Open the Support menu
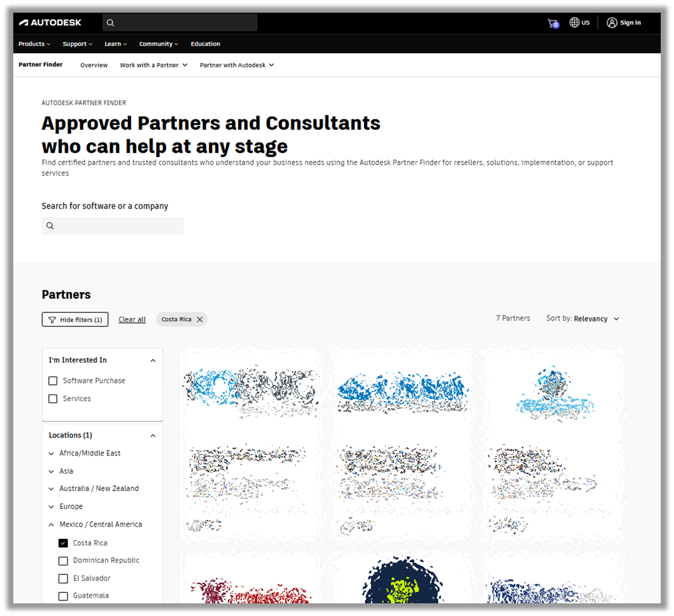Image resolution: width=674 pixels, height=616 pixels. tap(77, 44)
